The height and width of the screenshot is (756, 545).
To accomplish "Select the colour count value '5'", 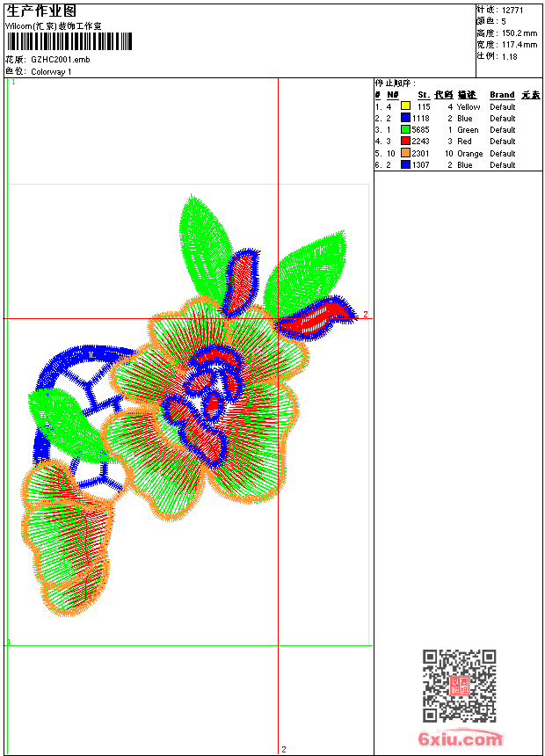I will [x=504, y=22].
